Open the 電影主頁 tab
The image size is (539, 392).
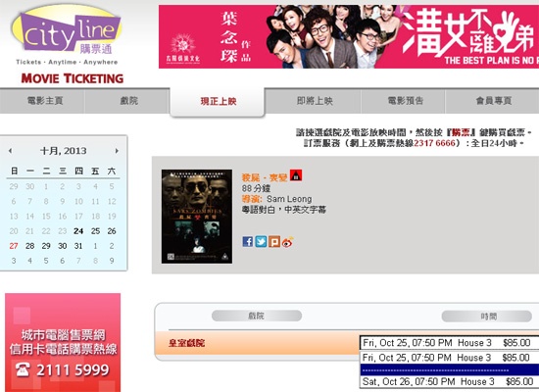tap(45, 101)
